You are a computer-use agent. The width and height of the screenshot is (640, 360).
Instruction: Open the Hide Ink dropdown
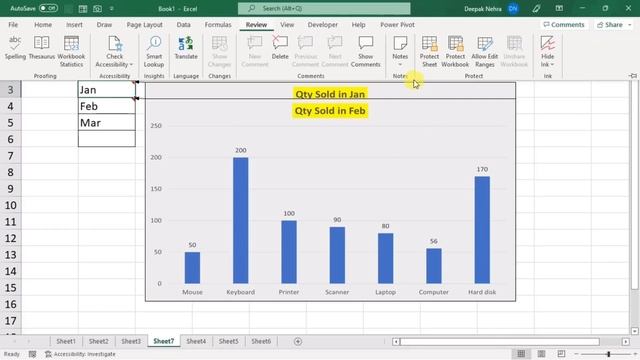[547, 51]
